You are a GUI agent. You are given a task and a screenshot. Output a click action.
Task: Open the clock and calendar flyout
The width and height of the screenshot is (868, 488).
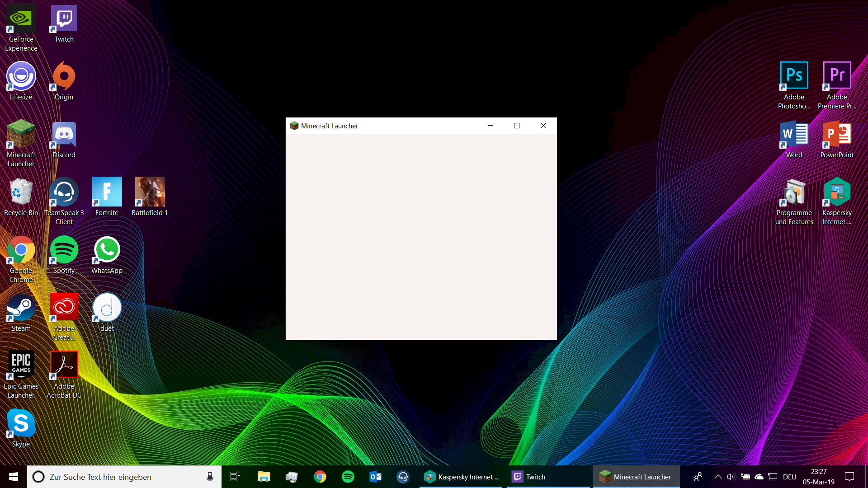[819, 477]
